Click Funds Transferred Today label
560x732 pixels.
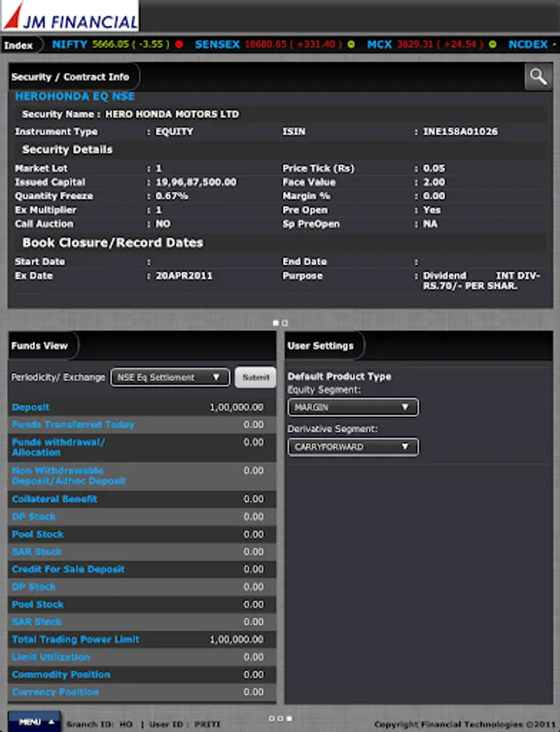coord(73,425)
